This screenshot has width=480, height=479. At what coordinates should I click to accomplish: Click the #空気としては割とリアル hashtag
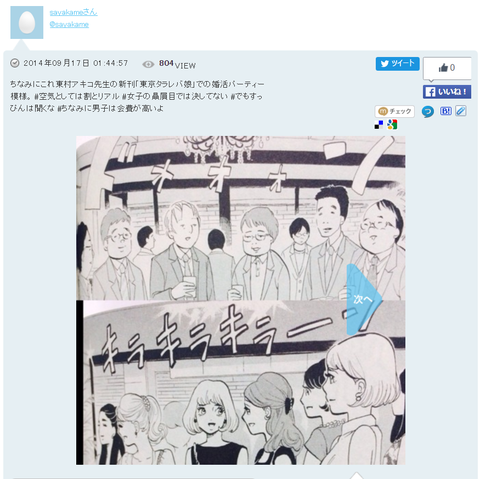click(x=77, y=96)
